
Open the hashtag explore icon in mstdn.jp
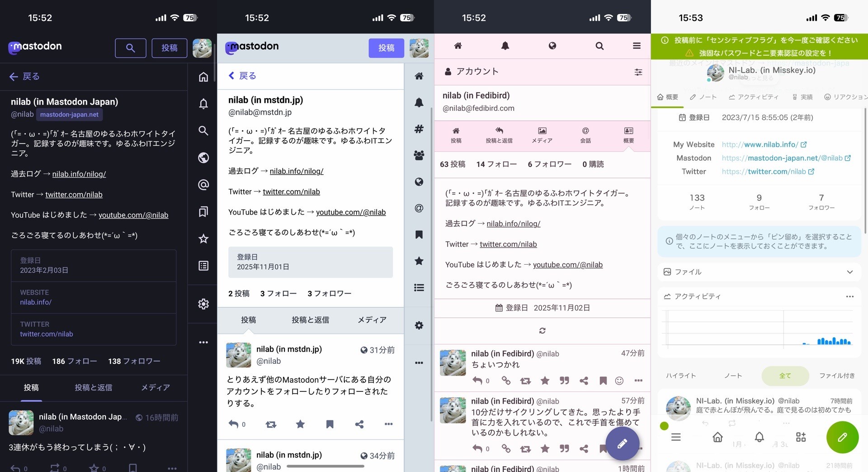tap(419, 129)
